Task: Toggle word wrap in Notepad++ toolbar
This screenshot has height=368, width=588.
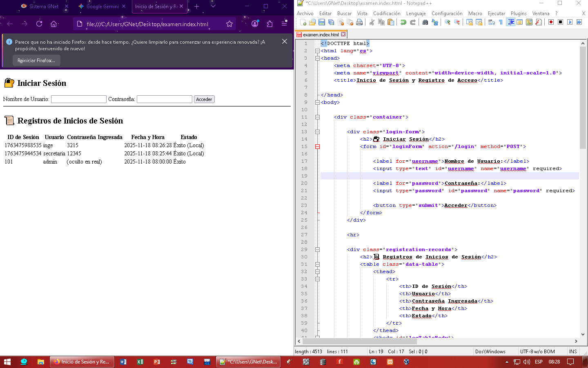Action: coord(492,22)
